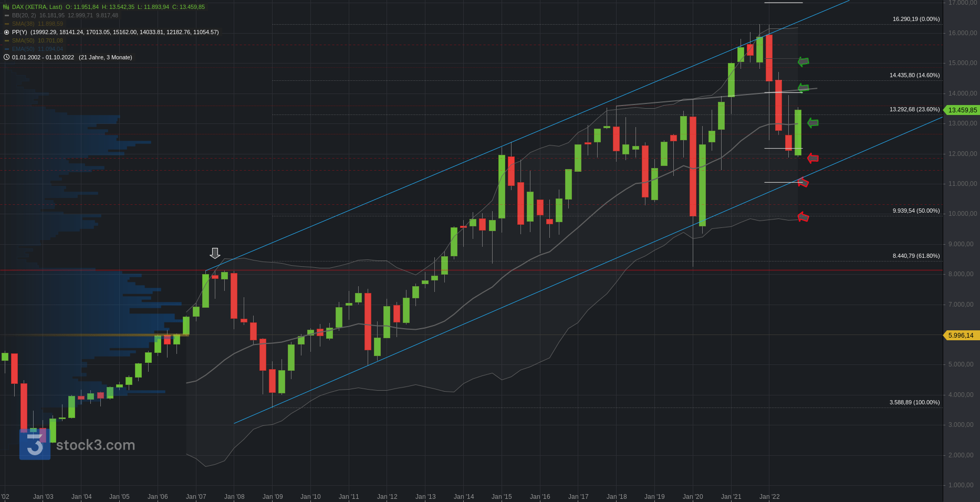Screen dimensions: 980x502
Task: Select the red arrow on the lower channel line
Action: click(x=803, y=182)
